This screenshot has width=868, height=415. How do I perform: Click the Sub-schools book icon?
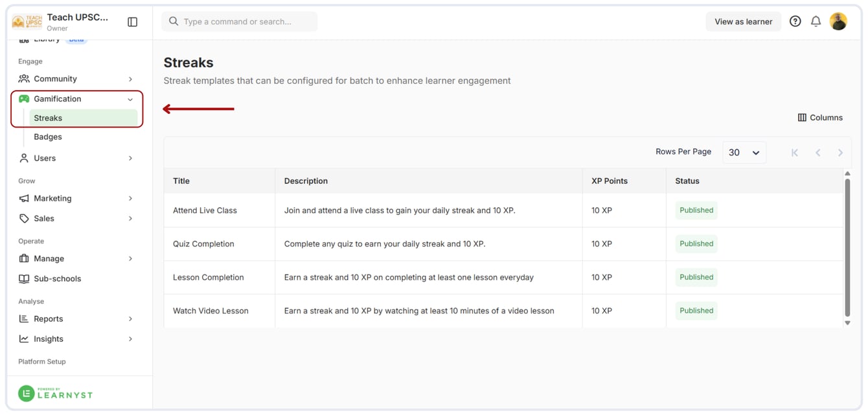tap(24, 278)
